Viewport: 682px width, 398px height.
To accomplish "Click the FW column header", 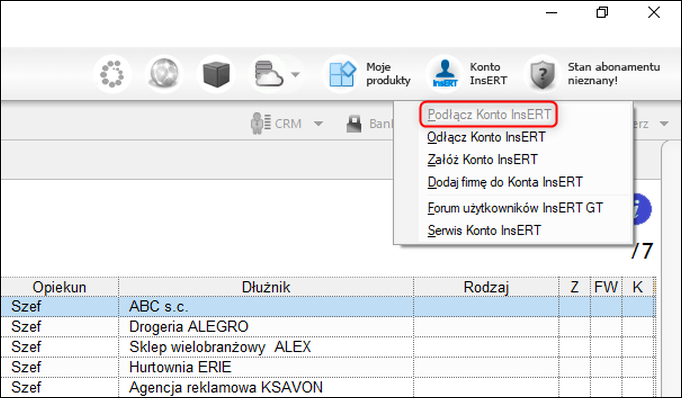I will [606, 287].
